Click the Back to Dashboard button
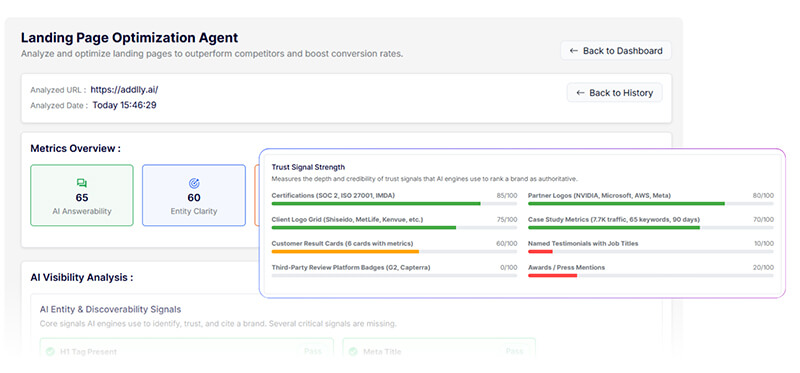 pos(616,51)
